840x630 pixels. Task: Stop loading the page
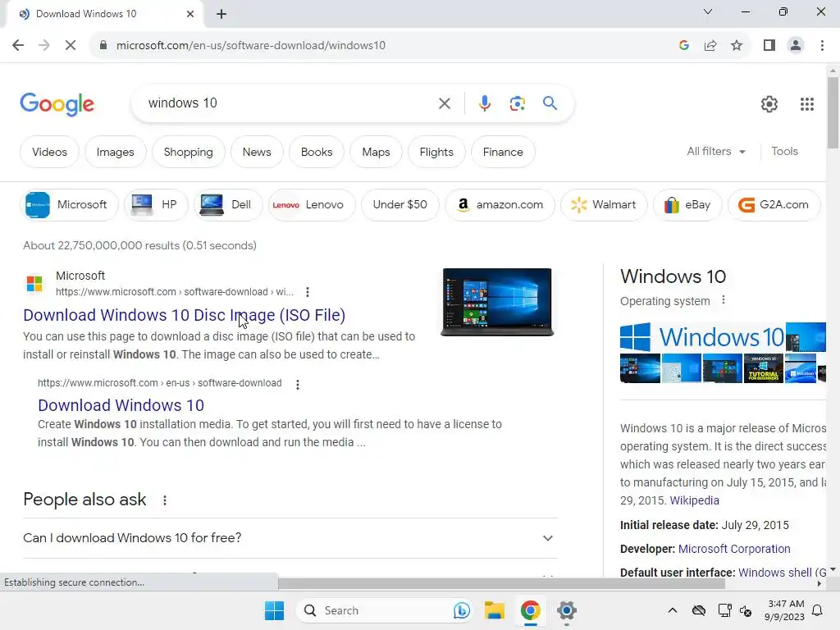click(71, 46)
